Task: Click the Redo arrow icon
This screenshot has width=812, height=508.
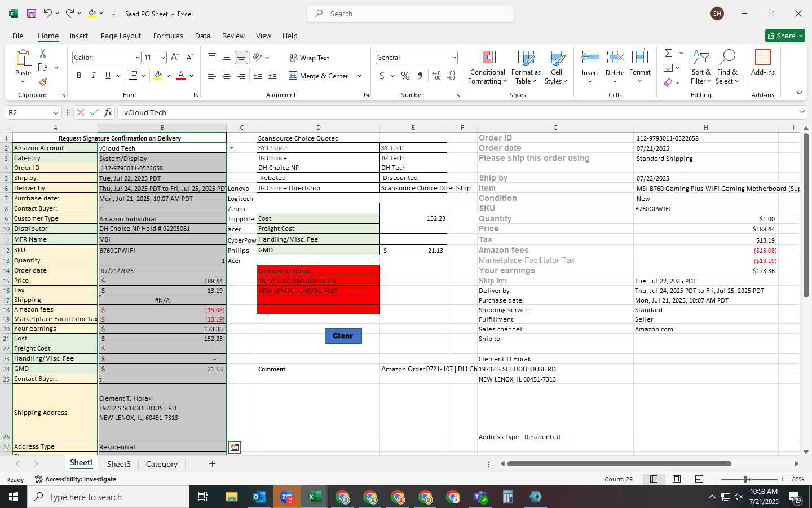Action: click(x=69, y=14)
